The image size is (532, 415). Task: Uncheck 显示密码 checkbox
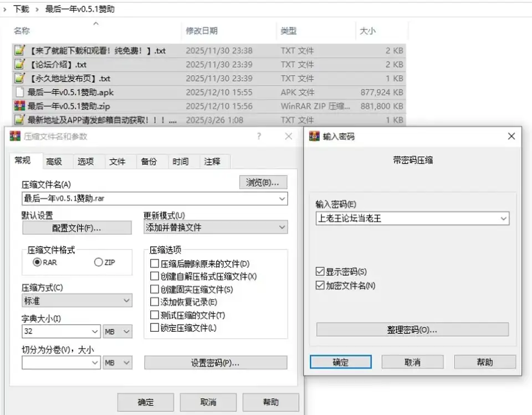point(320,271)
